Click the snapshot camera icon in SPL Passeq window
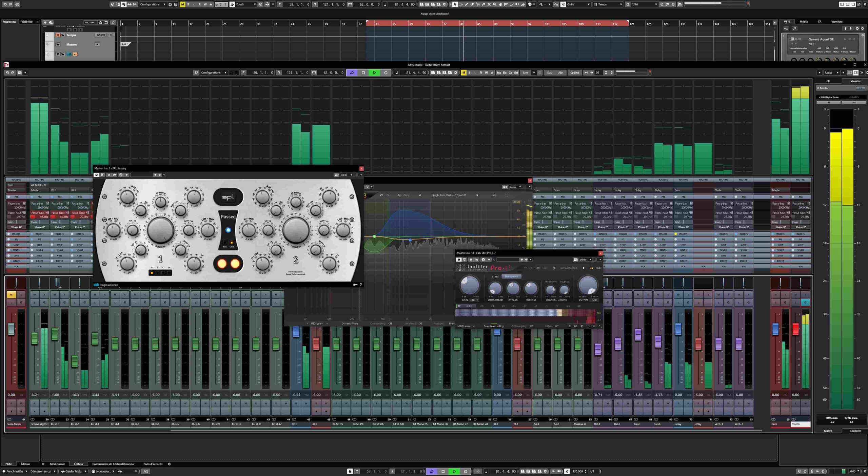The width and height of the screenshot is (868, 476). [x=336, y=175]
